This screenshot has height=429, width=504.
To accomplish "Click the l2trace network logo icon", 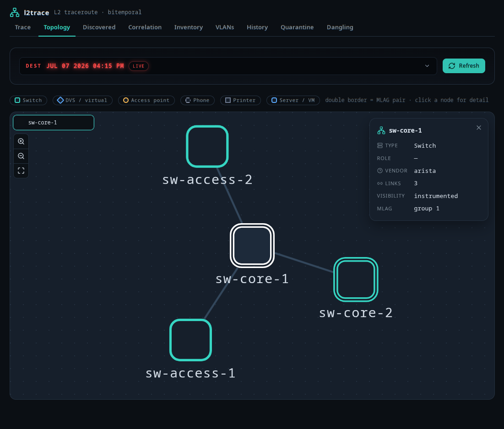I will point(15,12).
